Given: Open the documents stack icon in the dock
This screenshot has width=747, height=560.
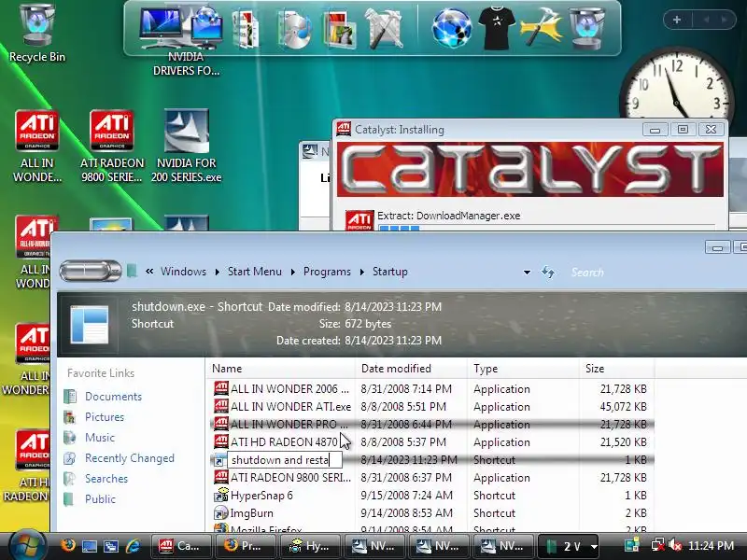Looking at the screenshot, I should point(246,30).
